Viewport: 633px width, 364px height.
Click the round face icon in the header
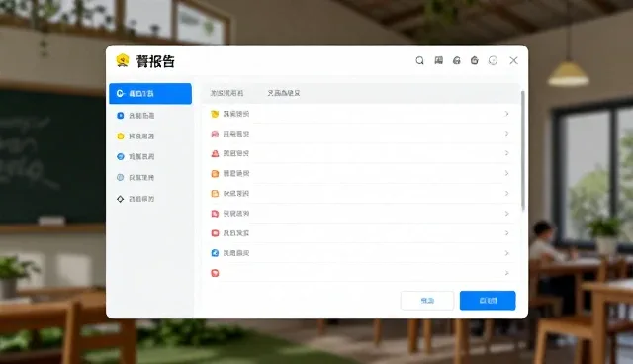493,60
